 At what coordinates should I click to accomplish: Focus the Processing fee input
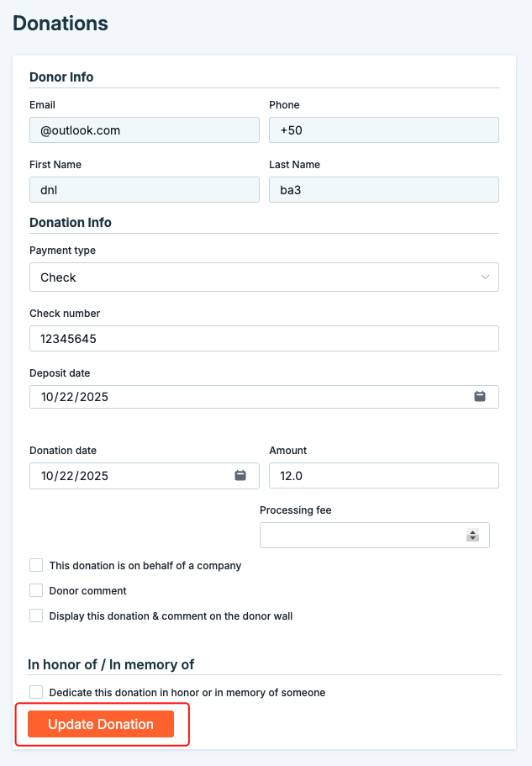(374, 535)
